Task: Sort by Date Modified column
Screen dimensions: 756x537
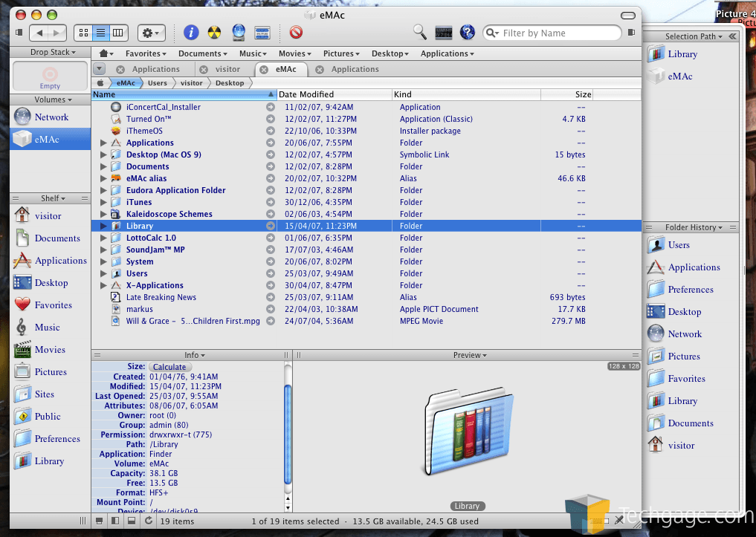Action: point(334,94)
